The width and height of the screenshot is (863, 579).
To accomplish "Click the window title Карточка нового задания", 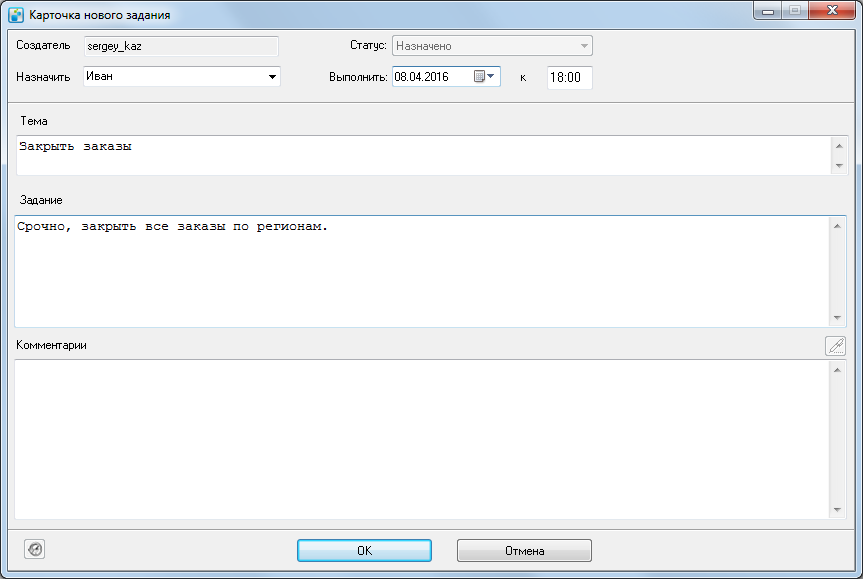I will coord(100,15).
